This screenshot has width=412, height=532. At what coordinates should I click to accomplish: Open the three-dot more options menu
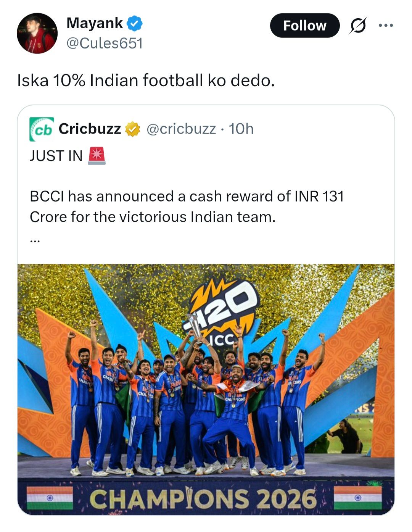385,26
